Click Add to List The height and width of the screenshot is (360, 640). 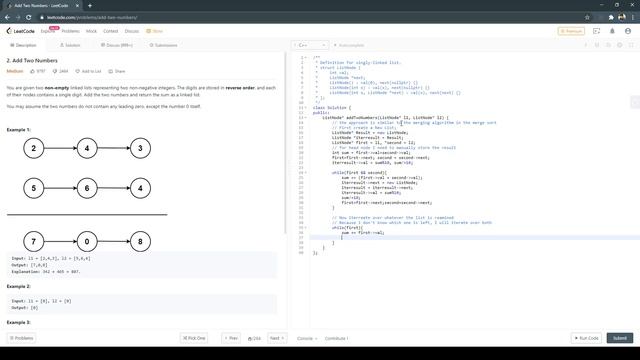[x=88, y=71]
